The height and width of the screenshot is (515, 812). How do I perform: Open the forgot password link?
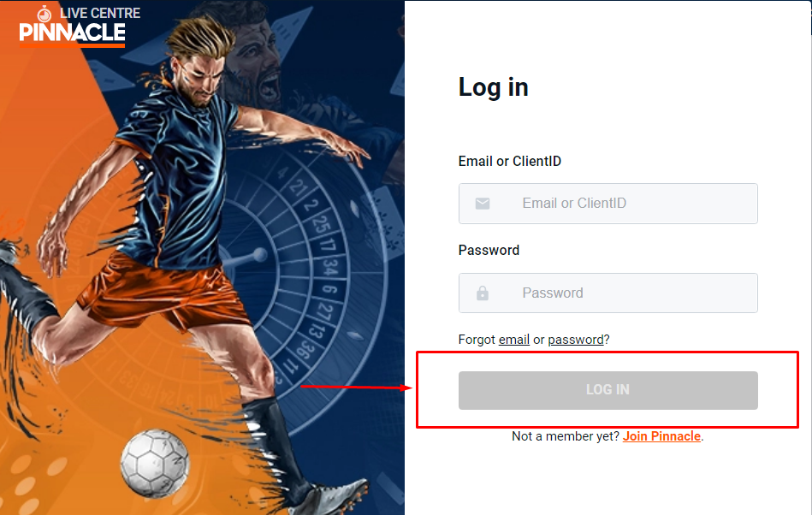pos(576,340)
